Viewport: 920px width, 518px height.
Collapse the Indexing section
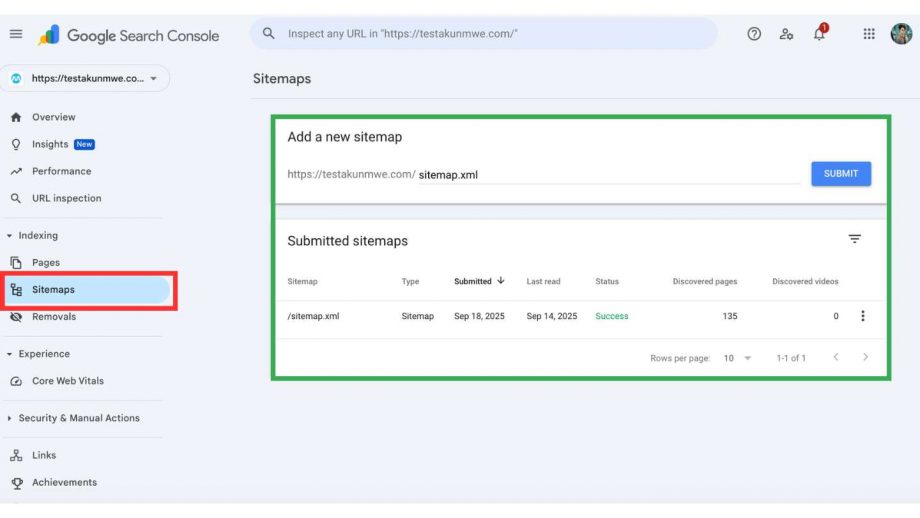(x=9, y=236)
